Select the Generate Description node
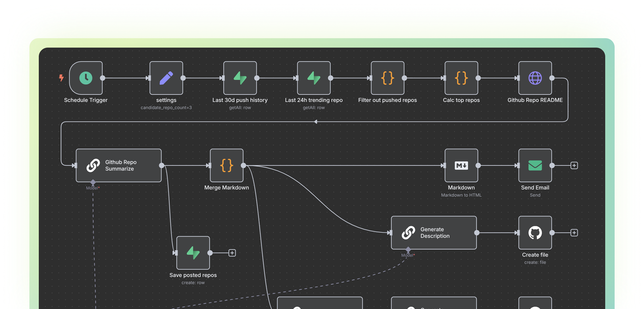The width and height of the screenshot is (644, 309). tap(434, 233)
